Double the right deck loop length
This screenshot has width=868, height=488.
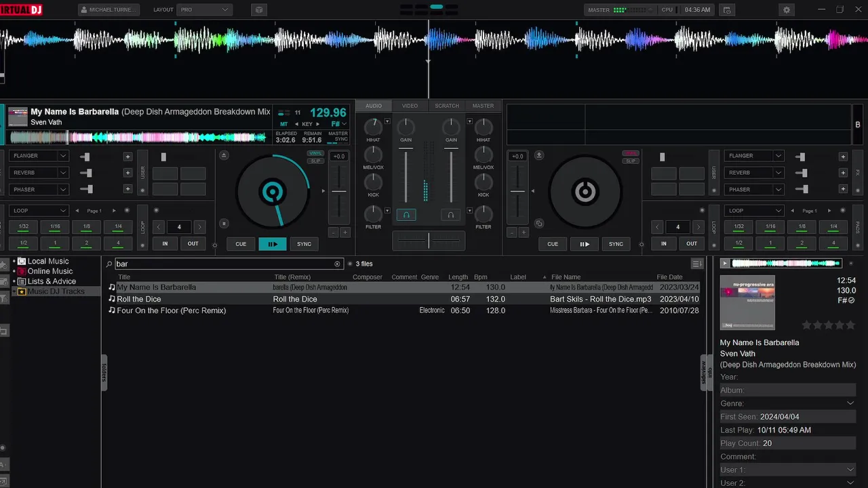click(x=698, y=227)
